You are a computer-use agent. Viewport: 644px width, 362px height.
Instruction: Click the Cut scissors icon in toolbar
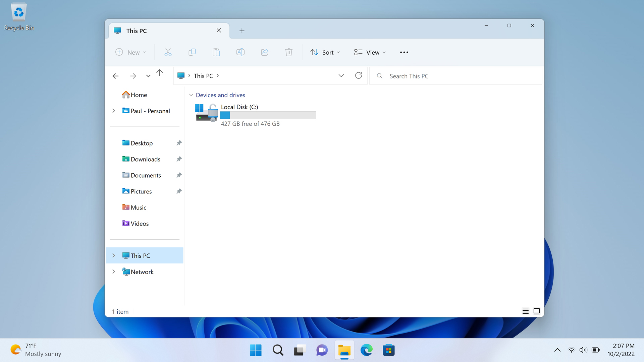168,52
